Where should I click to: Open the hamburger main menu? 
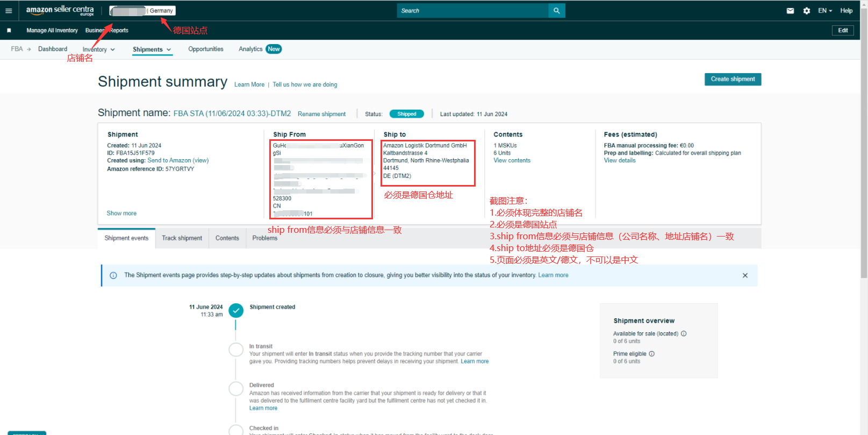point(9,11)
